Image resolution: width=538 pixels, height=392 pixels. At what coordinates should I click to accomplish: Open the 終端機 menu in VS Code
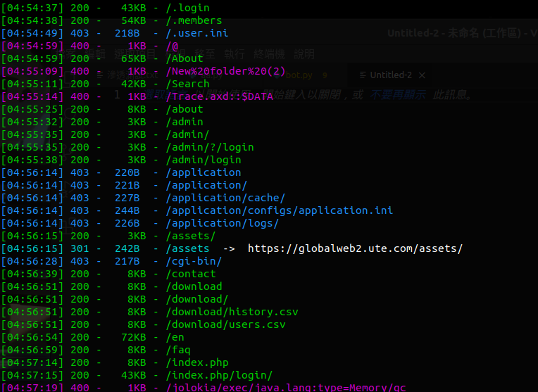269,54
